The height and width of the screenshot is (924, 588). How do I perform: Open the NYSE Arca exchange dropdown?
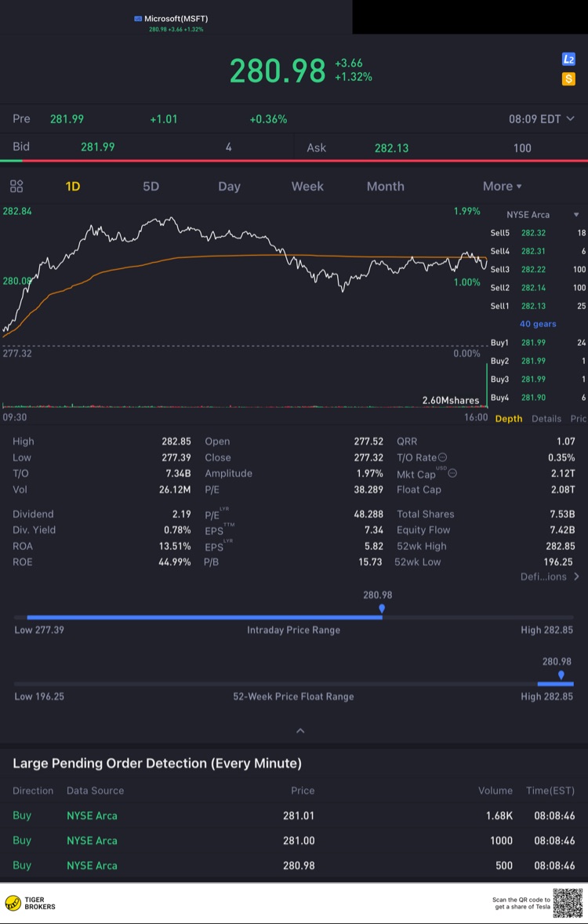pyautogui.click(x=542, y=214)
